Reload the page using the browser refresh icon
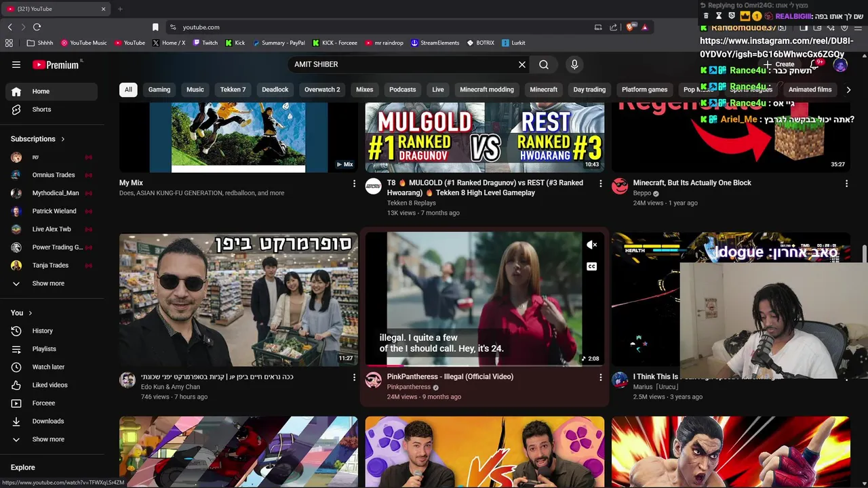The image size is (868, 488). point(37,27)
